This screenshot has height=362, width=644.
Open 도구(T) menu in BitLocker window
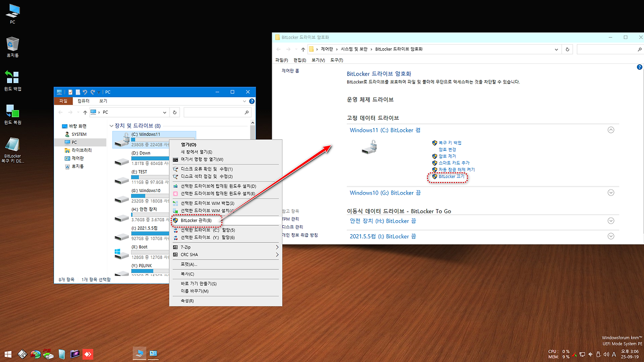[x=337, y=60]
